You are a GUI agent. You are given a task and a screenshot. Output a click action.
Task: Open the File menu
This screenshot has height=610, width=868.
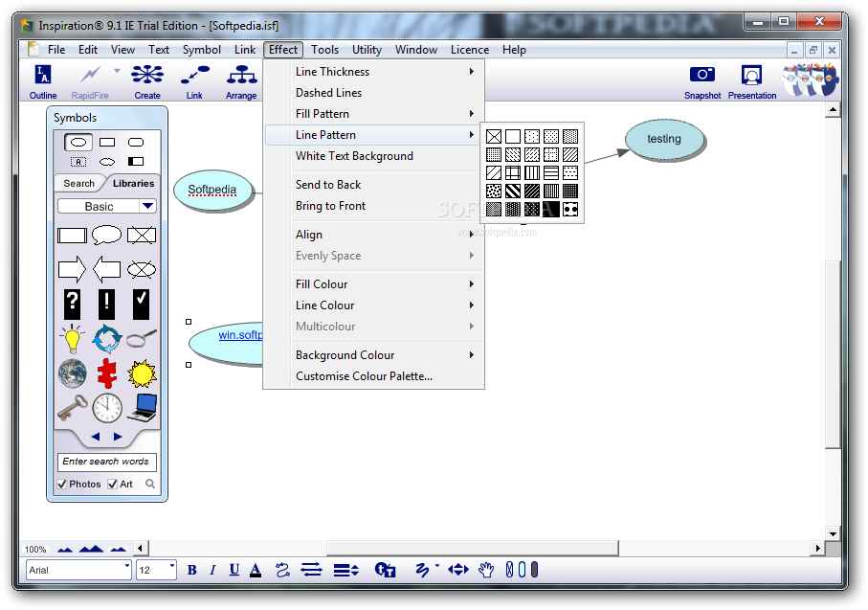click(x=56, y=49)
